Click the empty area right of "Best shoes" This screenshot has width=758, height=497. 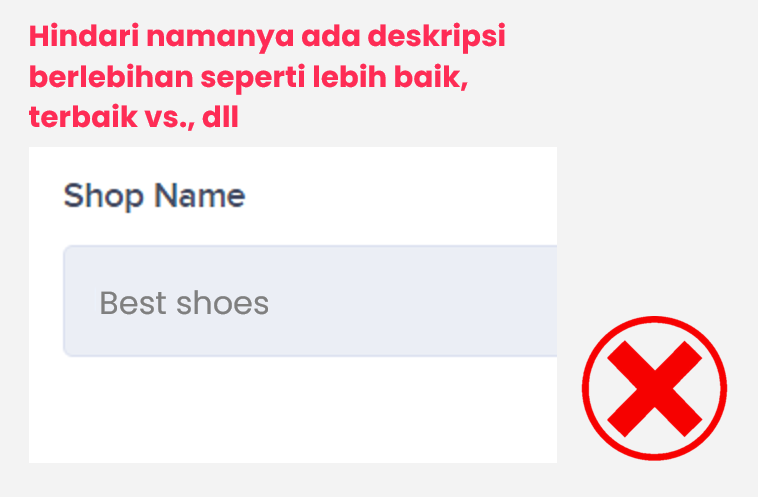coord(420,301)
